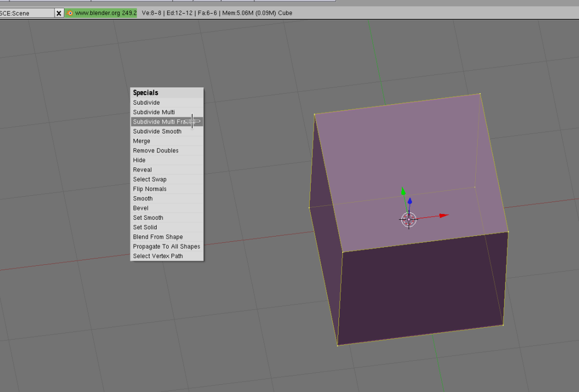Image resolution: width=579 pixels, height=392 pixels.
Task: Choose Blend From Shape option
Action: click(167, 237)
